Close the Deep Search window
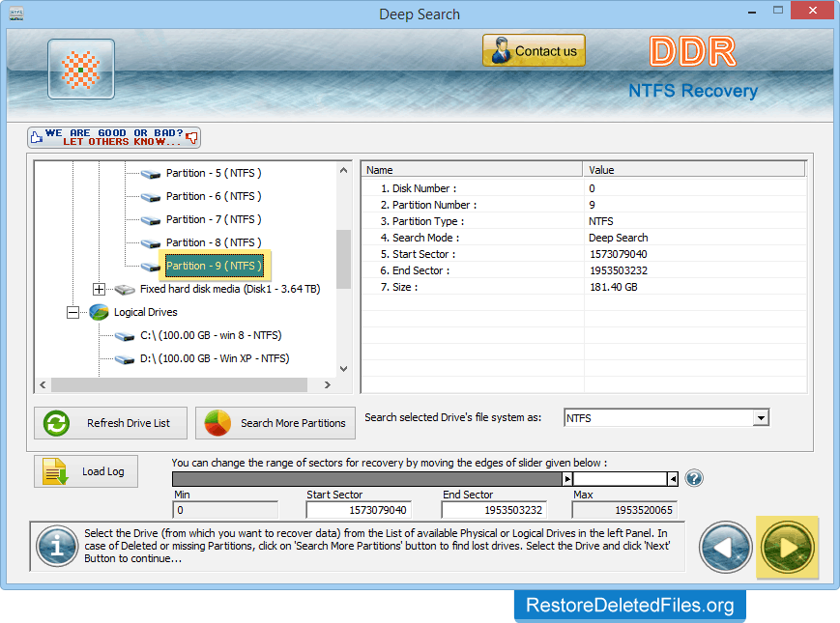Viewport: 840px width, 623px height. [x=813, y=11]
